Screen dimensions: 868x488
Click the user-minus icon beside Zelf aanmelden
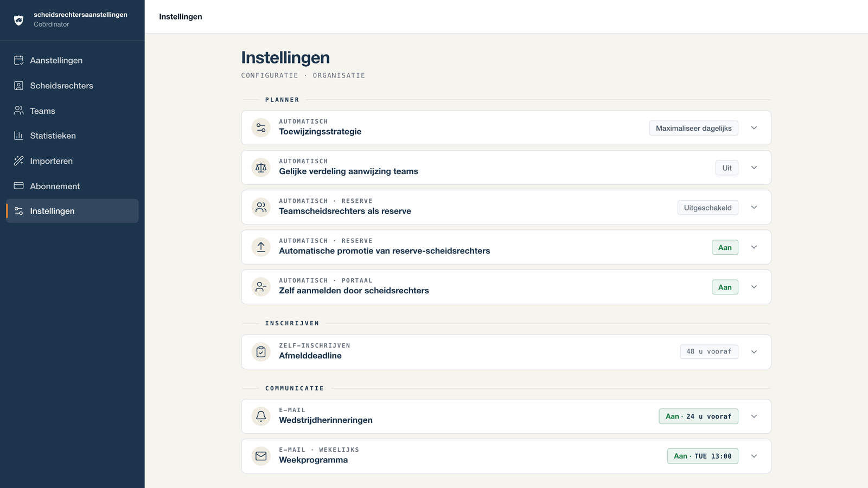[261, 287]
